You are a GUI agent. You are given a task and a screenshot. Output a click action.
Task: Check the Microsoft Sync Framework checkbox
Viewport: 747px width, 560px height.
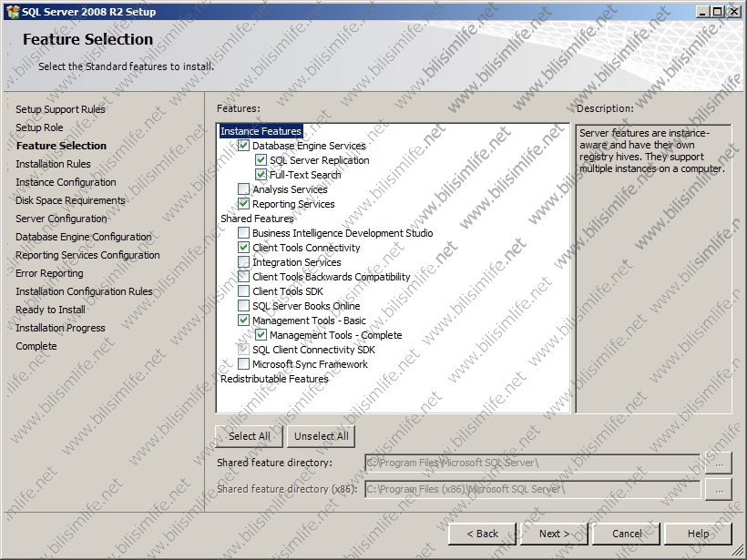click(x=243, y=364)
